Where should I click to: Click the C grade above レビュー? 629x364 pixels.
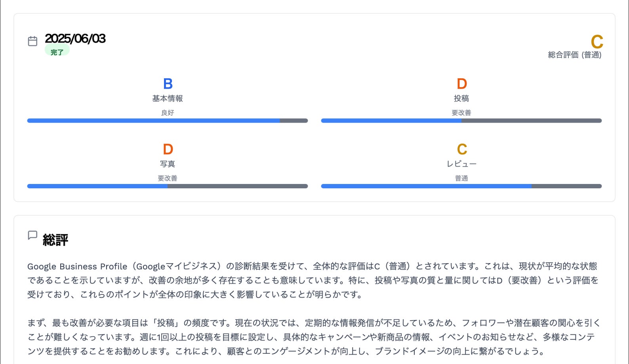(x=461, y=150)
